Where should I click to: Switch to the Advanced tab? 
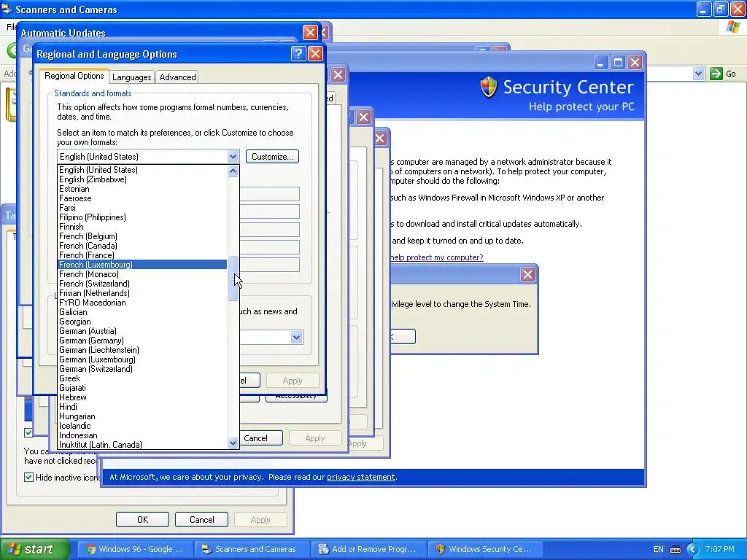(x=177, y=77)
